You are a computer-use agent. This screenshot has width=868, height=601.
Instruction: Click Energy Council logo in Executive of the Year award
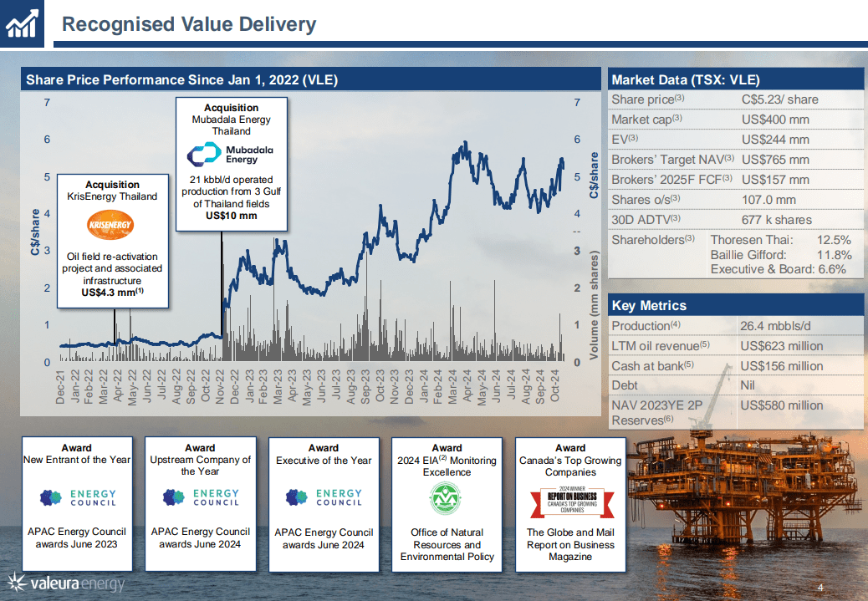(324, 498)
